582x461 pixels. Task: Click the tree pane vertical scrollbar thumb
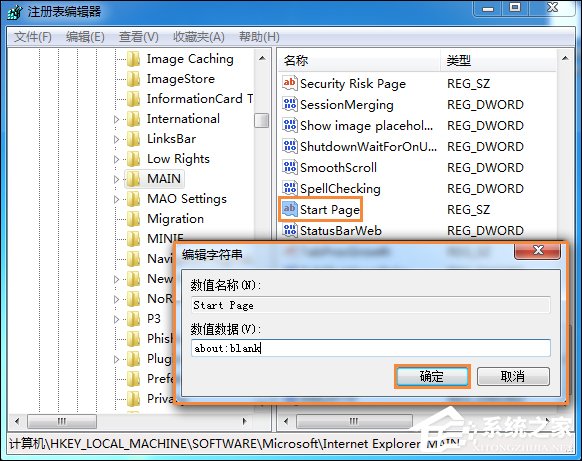coord(262,121)
